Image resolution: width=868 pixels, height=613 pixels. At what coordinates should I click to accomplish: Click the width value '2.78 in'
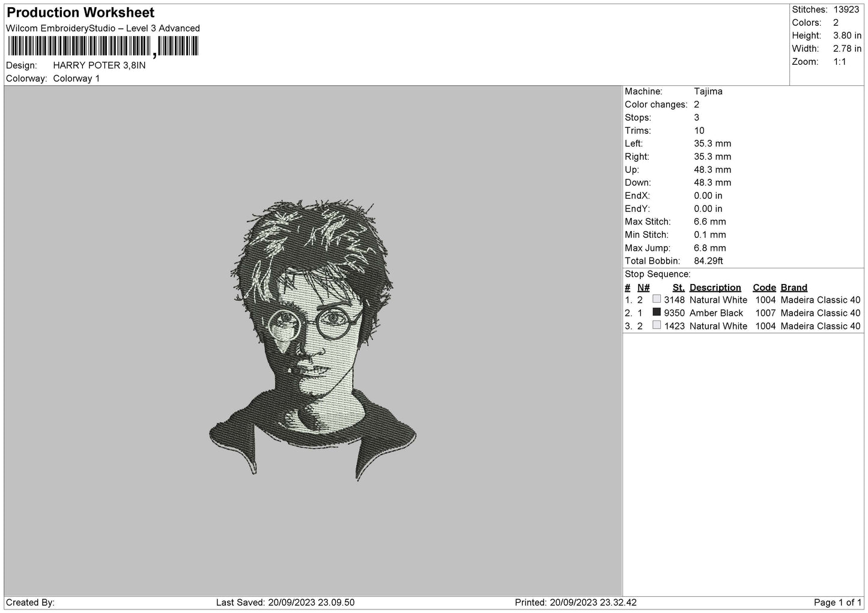pyautogui.click(x=847, y=49)
